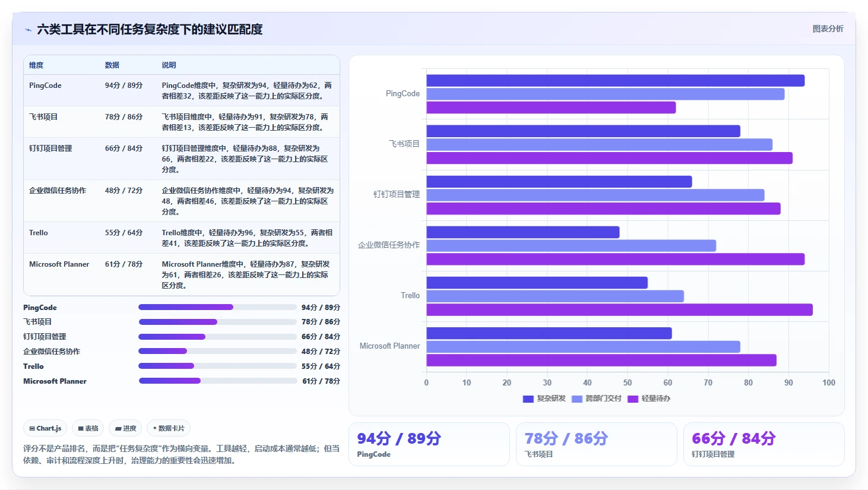Click the Trello progress bar
Screen dimensions: 868x490
[217, 366]
